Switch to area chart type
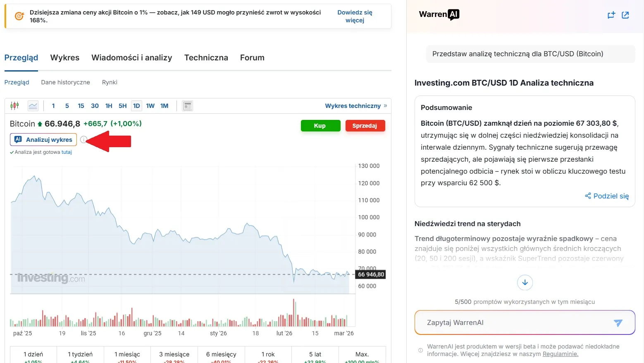The image size is (644, 363). click(33, 106)
